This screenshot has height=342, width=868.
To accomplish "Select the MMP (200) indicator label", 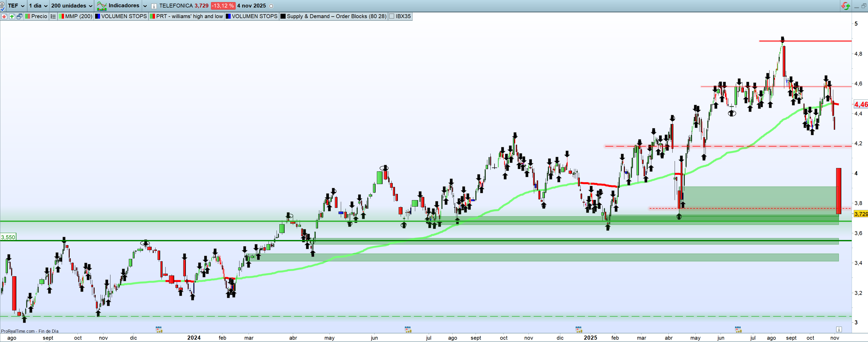I will click(x=78, y=16).
